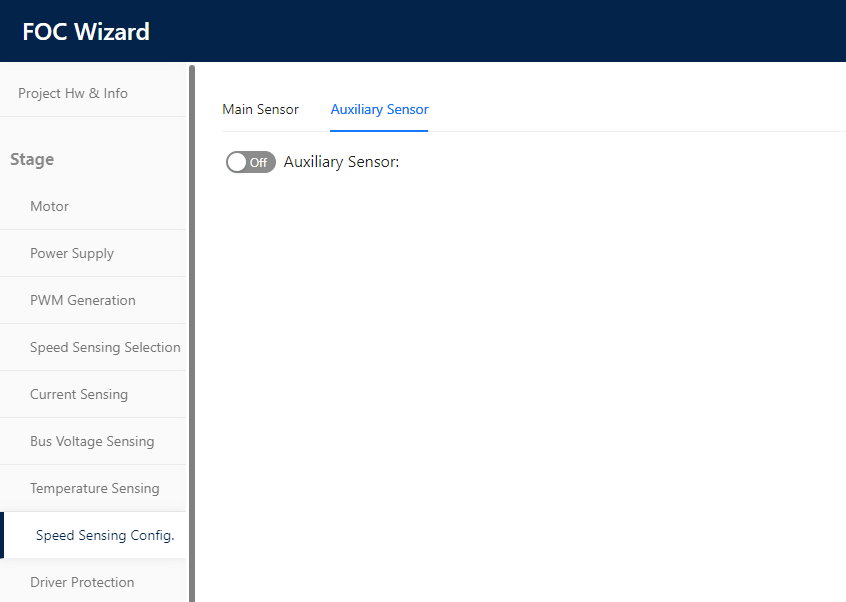Click the 'Auxiliary Sensor:' label text
The image size is (846, 602).
(341, 162)
